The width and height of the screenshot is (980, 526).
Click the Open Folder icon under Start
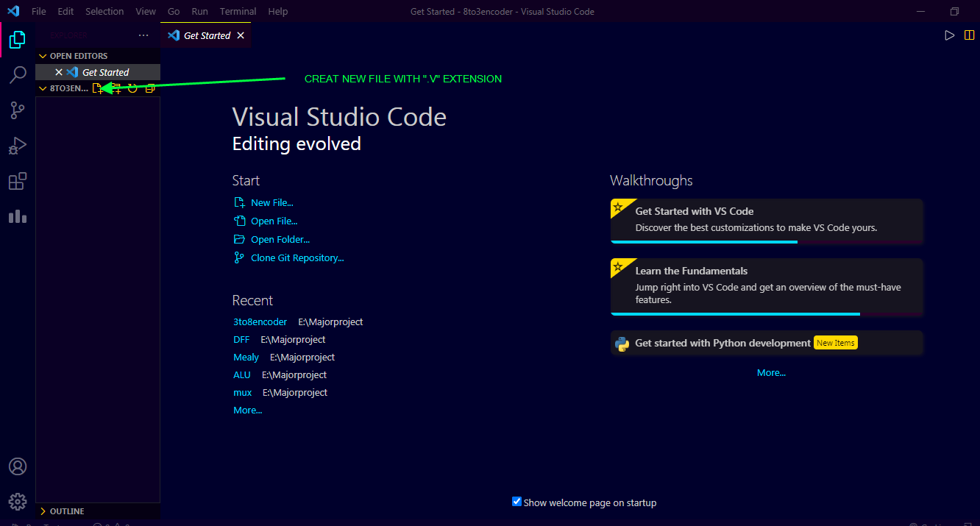[x=239, y=239]
